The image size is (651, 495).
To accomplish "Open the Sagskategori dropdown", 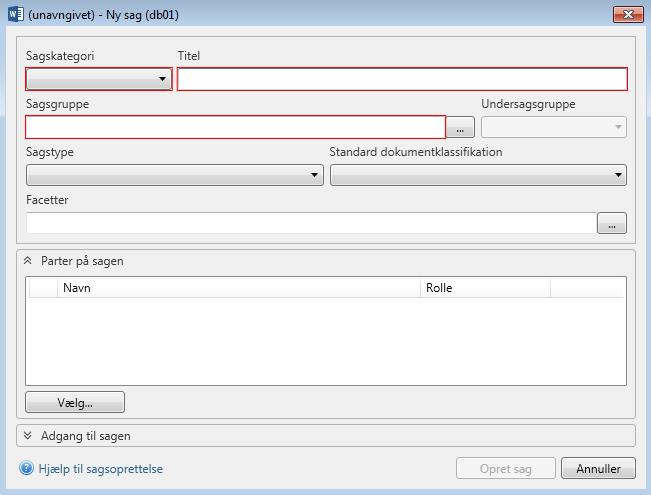I will 99,79.
